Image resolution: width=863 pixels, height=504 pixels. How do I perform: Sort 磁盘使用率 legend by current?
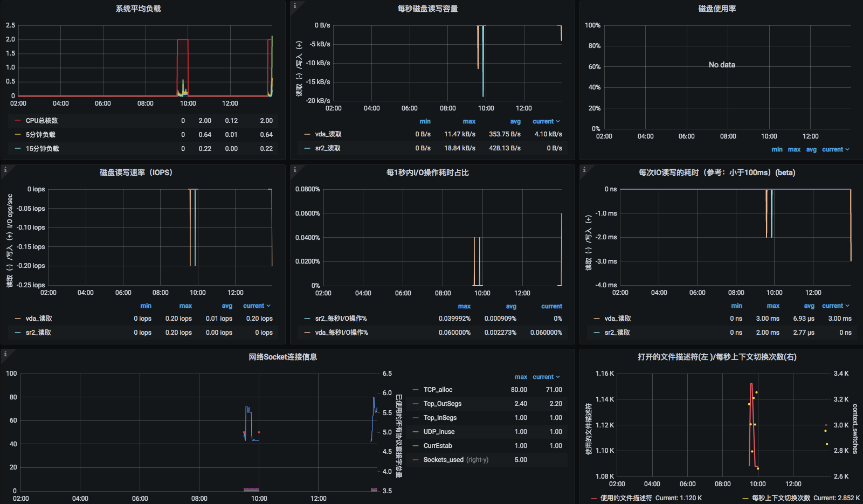tap(836, 150)
